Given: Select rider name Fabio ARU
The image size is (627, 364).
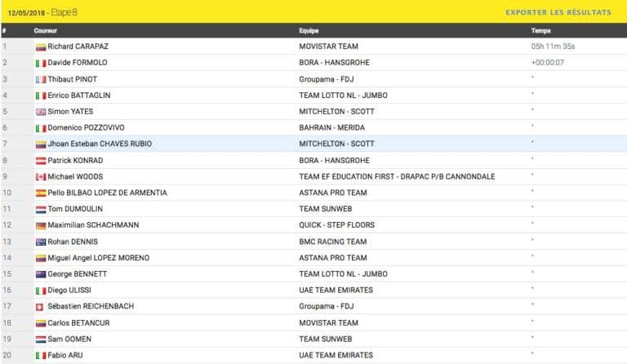Looking at the screenshot, I should (65, 355).
